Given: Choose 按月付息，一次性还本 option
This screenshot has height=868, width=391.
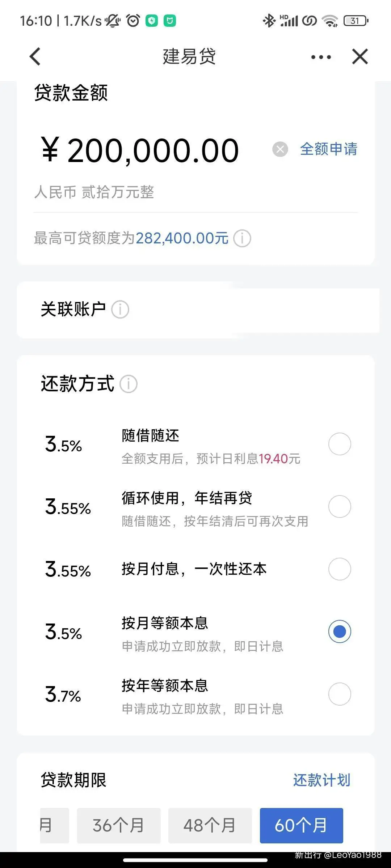Looking at the screenshot, I should pos(339,569).
